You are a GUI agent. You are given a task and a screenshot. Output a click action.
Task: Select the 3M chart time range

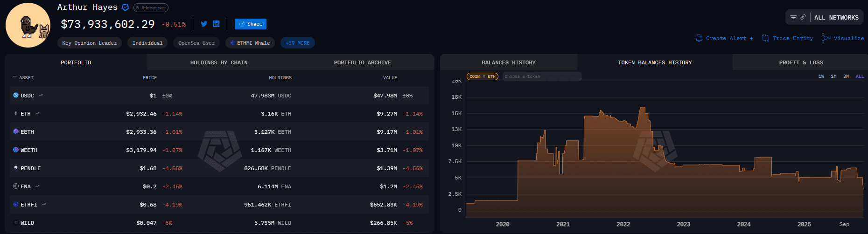pyautogui.click(x=846, y=76)
